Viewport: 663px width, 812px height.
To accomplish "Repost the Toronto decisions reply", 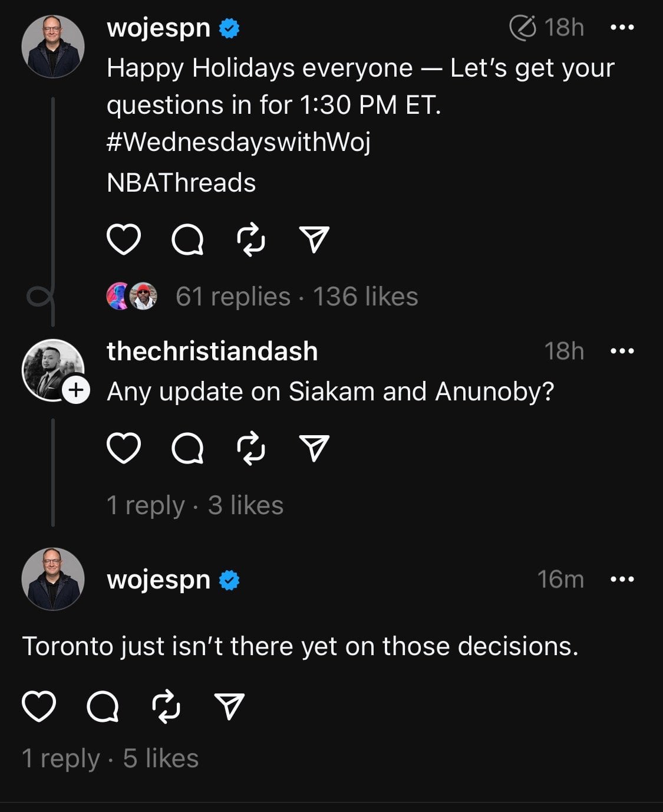I will tap(166, 706).
